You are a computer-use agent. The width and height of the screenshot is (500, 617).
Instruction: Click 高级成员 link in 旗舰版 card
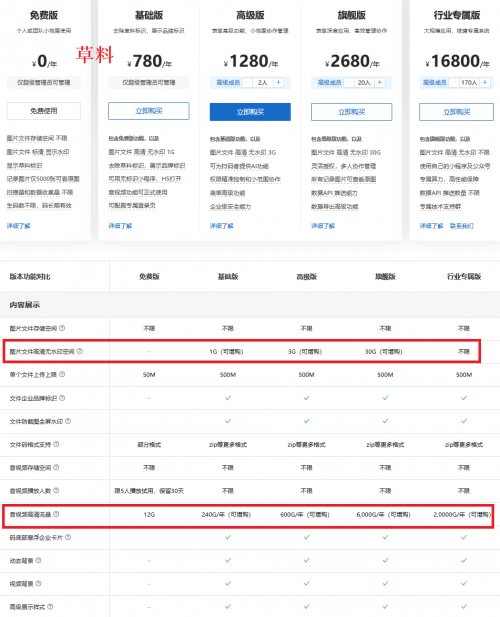[x=329, y=82]
